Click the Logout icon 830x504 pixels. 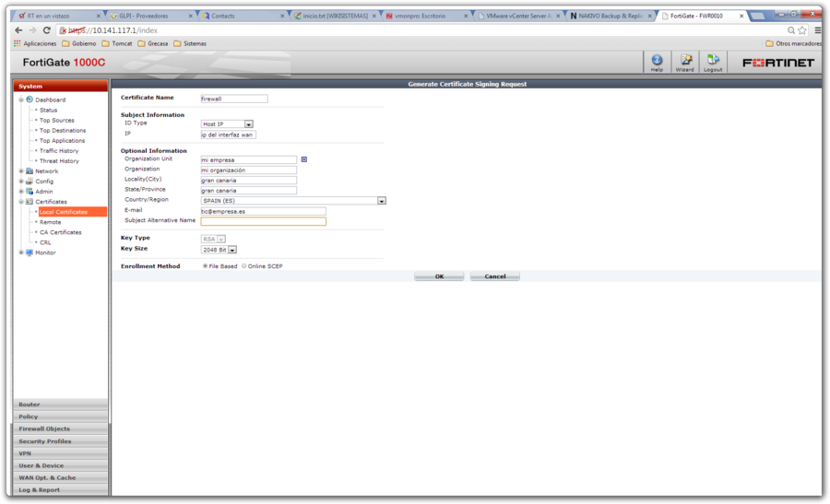[713, 61]
